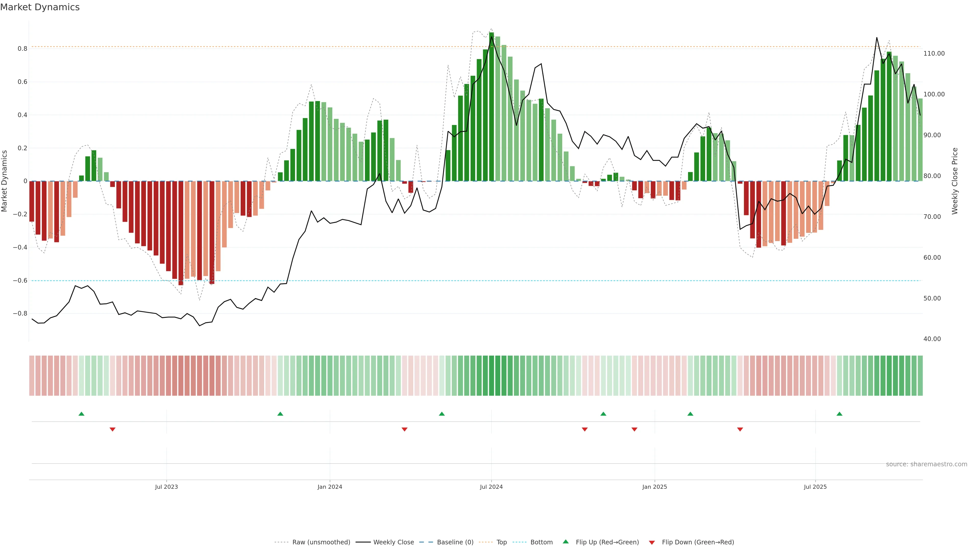Image resolution: width=980 pixels, height=551 pixels.
Task: Toggle the Baseline (0) legend entry
Action: pyautogui.click(x=455, y=542)
